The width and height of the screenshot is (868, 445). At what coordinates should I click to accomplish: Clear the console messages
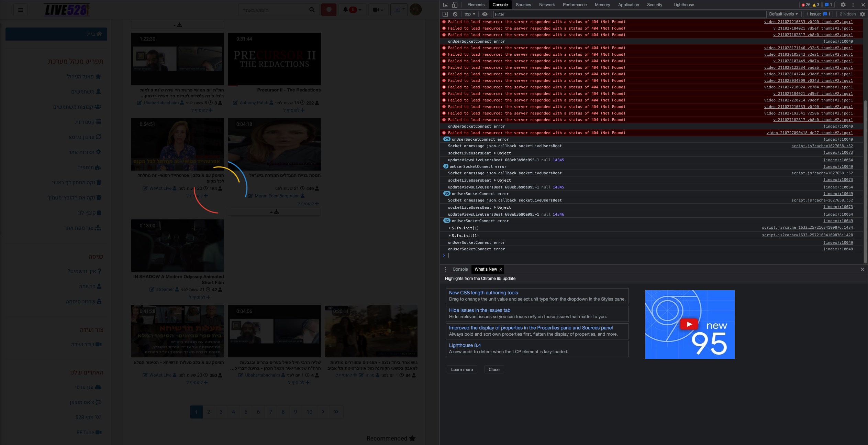(x=455, y=14)
